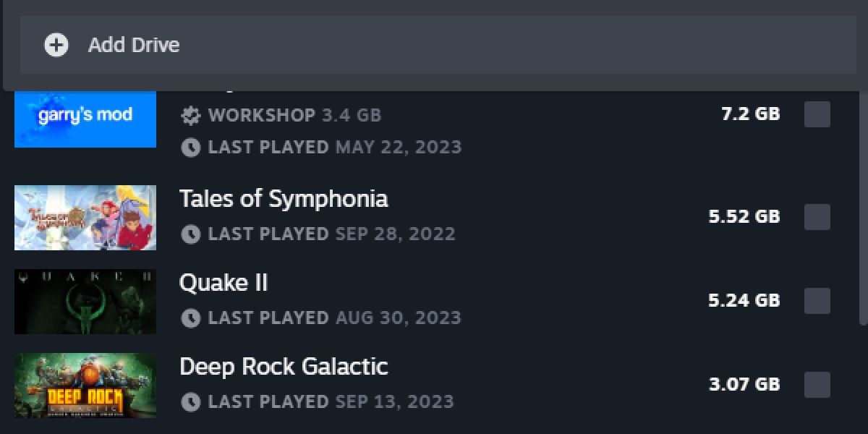Click the clock icon next to Tales of Symphonia
The height and width of the screenshot is (434, 868).
[191, 234]
